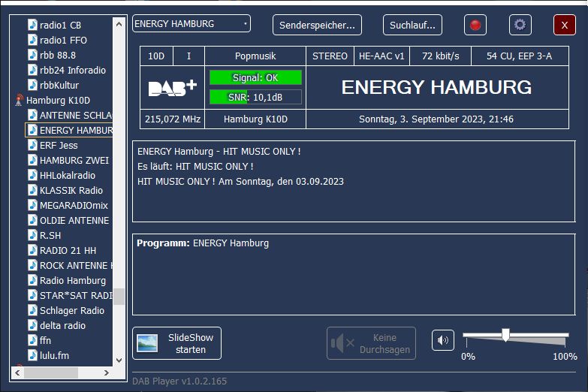Click the music note icon beside radio1 CB
588x392 pixels.
pos(32,25)
